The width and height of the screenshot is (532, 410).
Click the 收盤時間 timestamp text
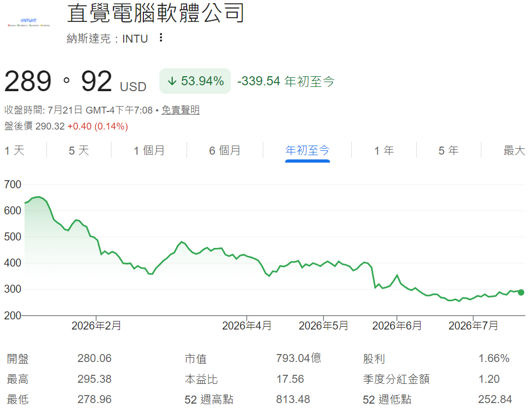click(78, 110)
